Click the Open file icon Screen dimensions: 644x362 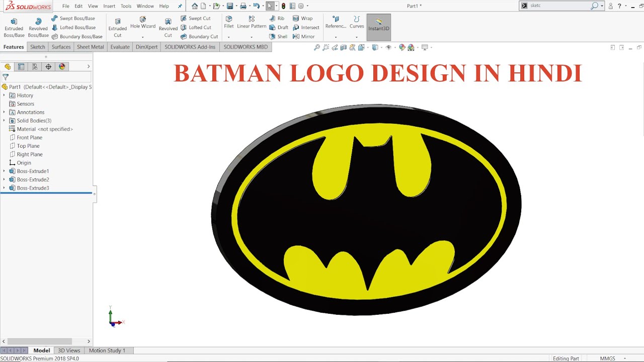tap(216, 6)
